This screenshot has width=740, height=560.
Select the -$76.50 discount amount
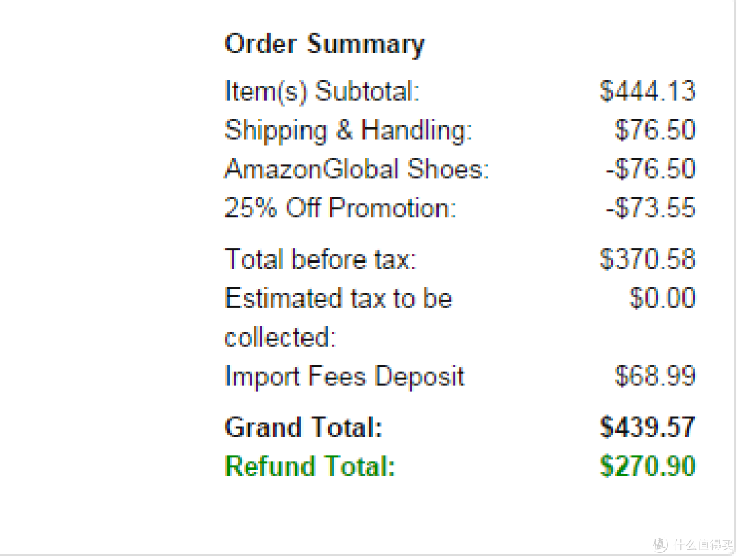pyautogui.click(x=650, y=169)
